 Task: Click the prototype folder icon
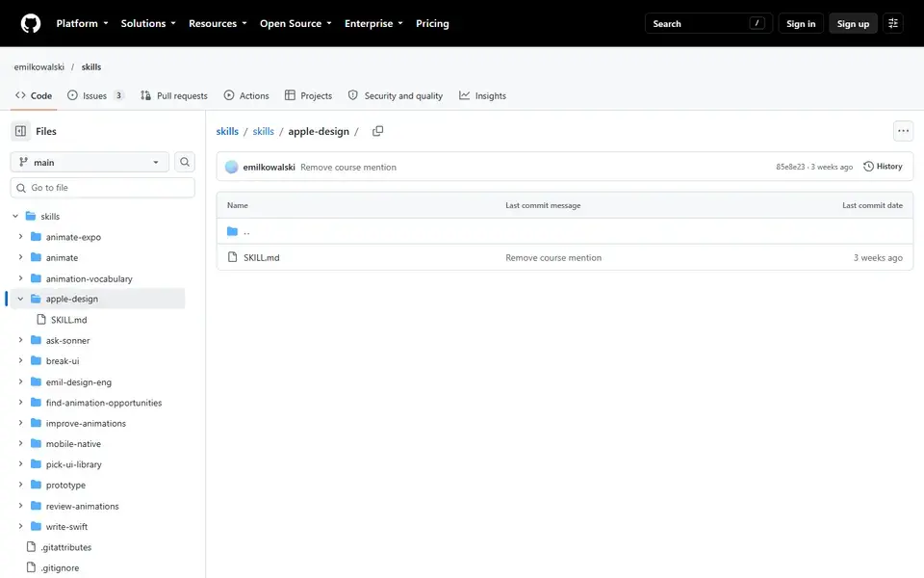36,485
